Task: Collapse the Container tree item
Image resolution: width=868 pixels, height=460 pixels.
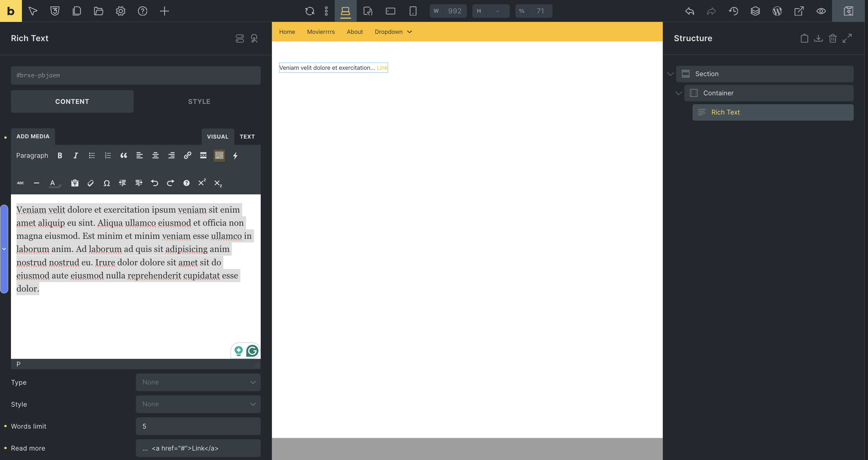Action: (x=679, y=93)
